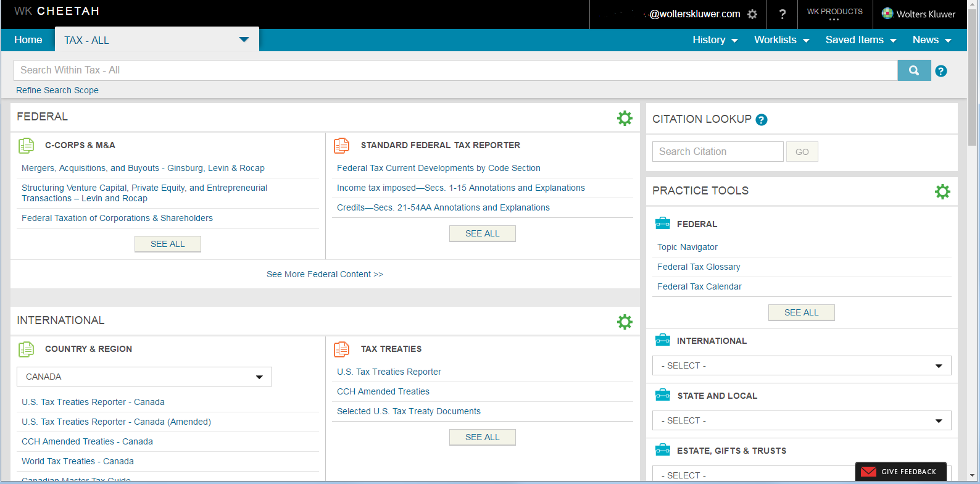Click the Tax Treaties document icon

(x=341, y=349)
